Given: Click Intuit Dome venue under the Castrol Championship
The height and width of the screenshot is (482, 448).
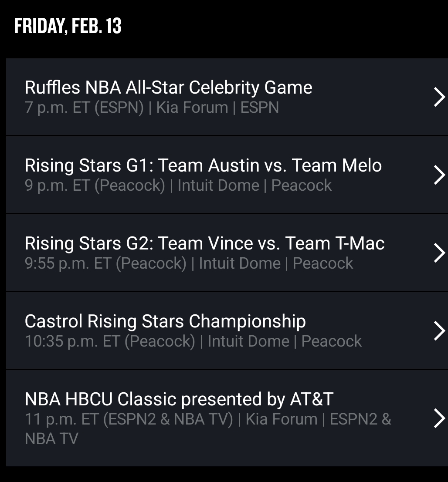Looking at the screenshot, I should (248, 341).
